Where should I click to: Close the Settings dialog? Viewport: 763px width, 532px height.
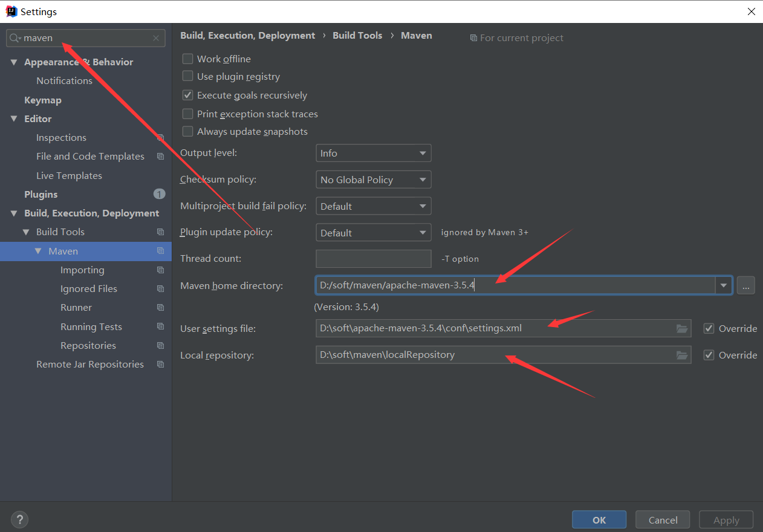pos(751,11)
